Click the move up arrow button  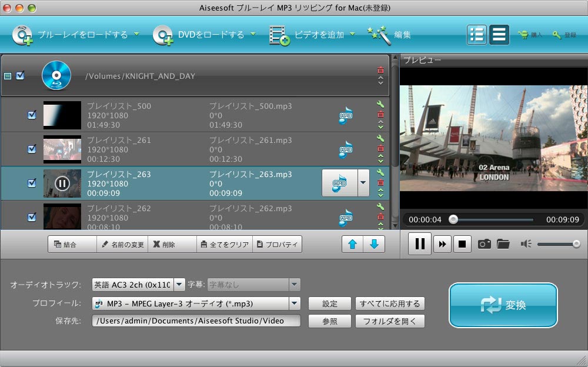tap(352, 244)
